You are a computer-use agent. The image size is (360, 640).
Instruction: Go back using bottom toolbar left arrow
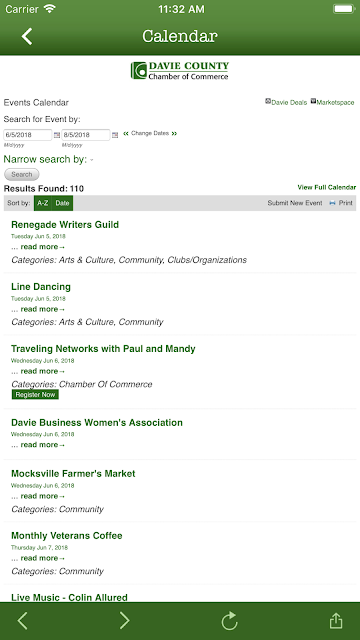point(22,621)
